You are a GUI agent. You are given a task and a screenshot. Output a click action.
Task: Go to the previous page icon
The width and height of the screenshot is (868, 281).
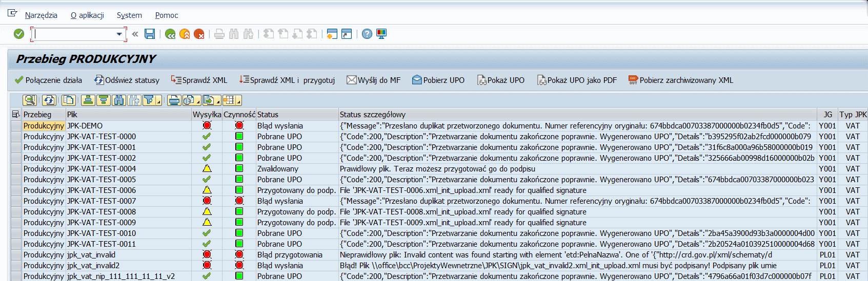pos(283,34)
